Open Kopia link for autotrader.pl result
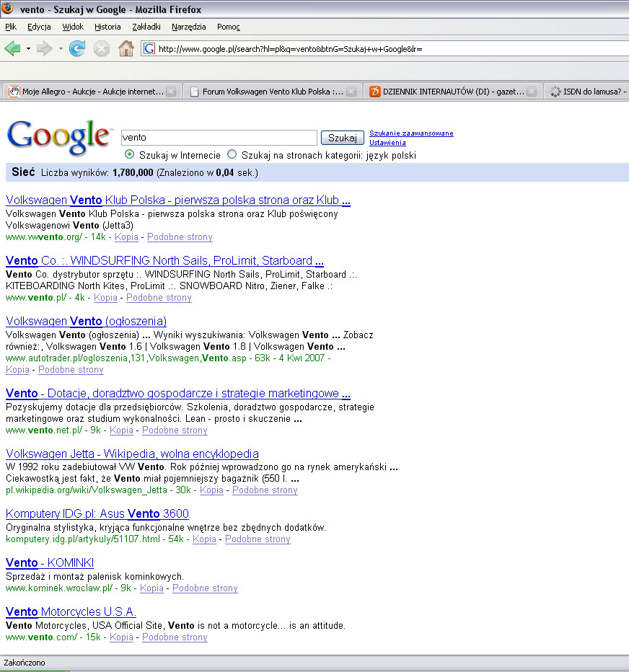The image size is (629, 672). click(17, 369)
